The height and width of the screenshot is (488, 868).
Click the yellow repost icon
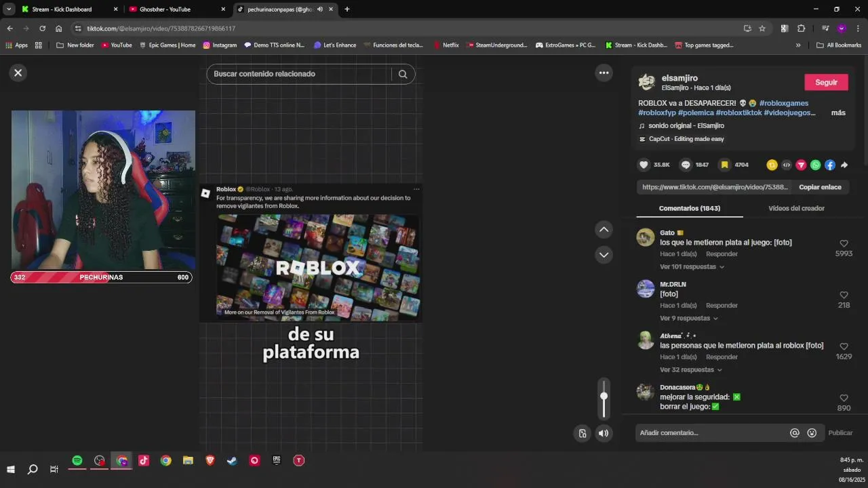772,165
